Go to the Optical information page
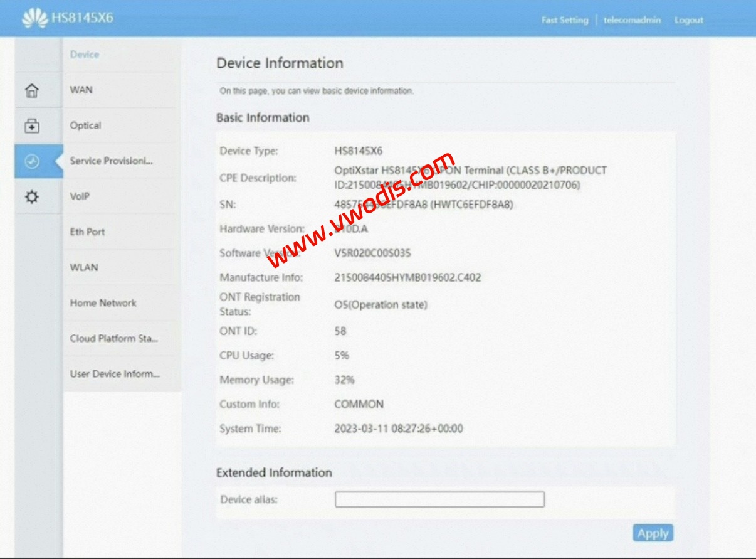The width and height of the screenshot is (756, 559). (x=86, y=125)
